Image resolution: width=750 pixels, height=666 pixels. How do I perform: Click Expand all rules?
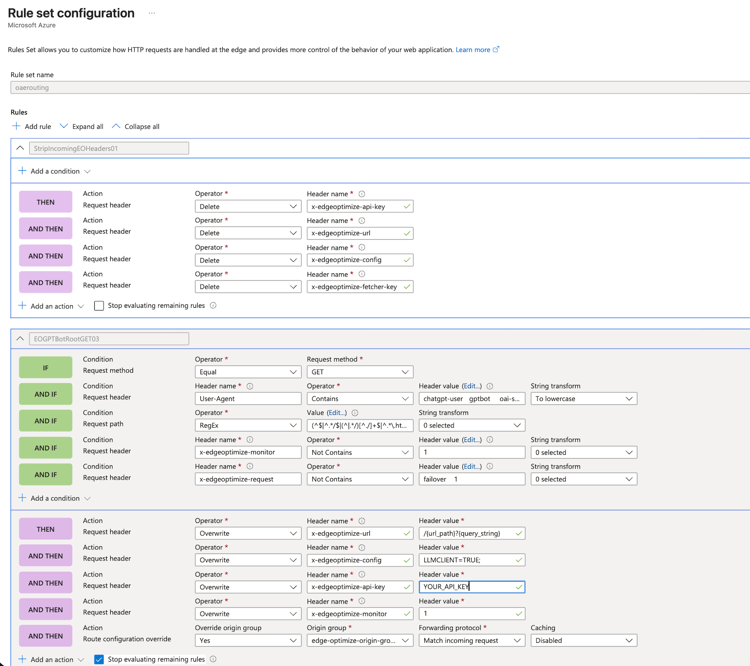(81, 126)
